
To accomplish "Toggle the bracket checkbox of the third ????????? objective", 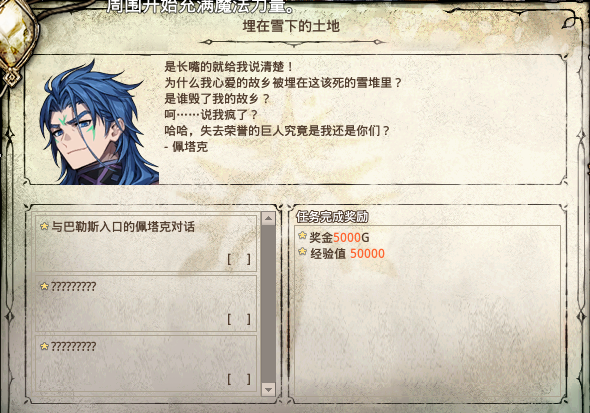I will tap(239, 379).
